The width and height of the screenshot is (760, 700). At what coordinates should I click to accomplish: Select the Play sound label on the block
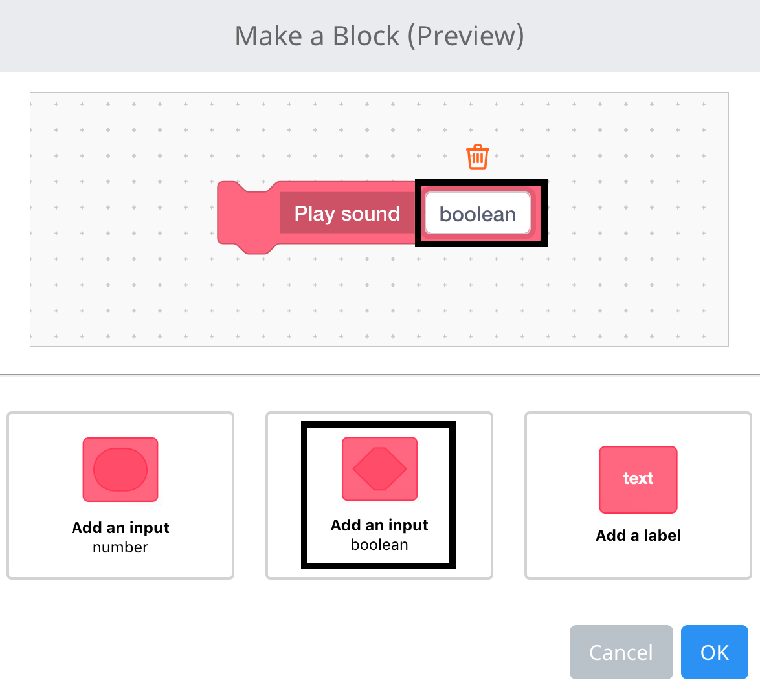pos(347,213)
